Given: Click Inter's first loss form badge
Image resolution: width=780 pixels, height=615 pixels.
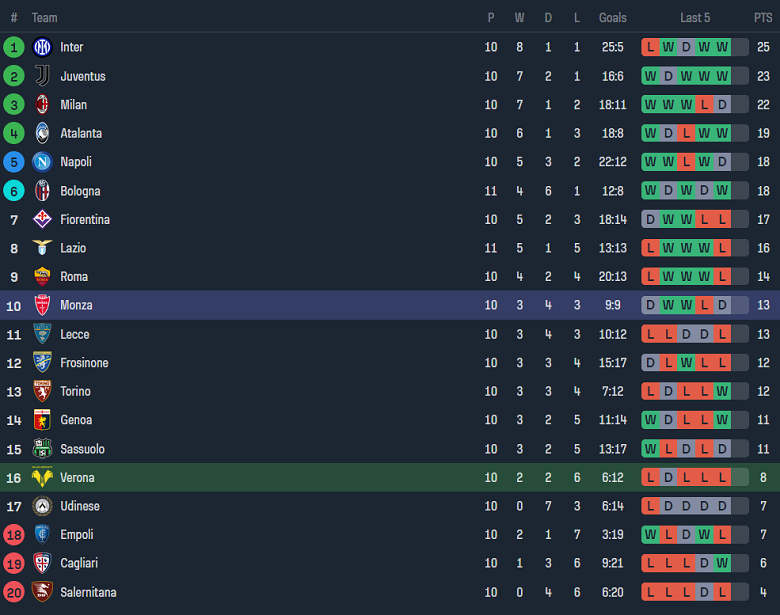Looking at the screenshot, I should point(651,47).
